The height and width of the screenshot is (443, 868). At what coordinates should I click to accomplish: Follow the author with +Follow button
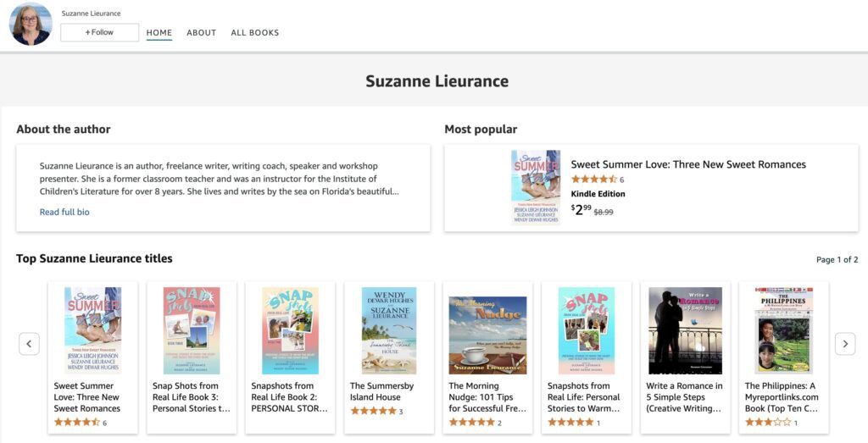(100, 33)
